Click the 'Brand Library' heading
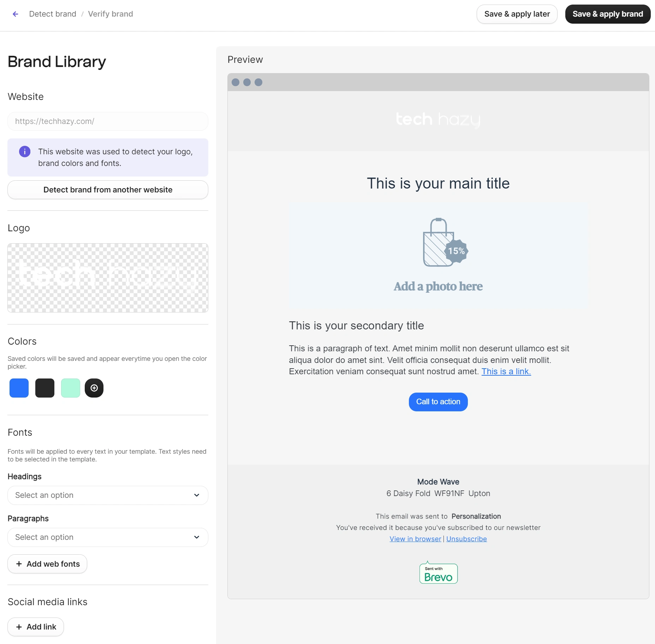The height and width of the screenshot is (644, 655). pyautogui.click(x=57, y=62)
